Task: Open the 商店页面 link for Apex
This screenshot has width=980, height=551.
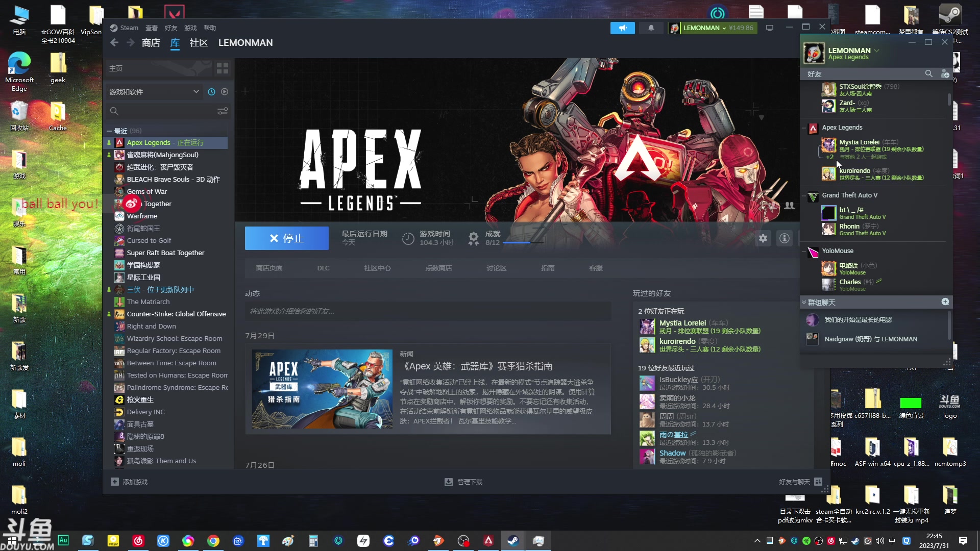Action: click(x=269, y=268)
